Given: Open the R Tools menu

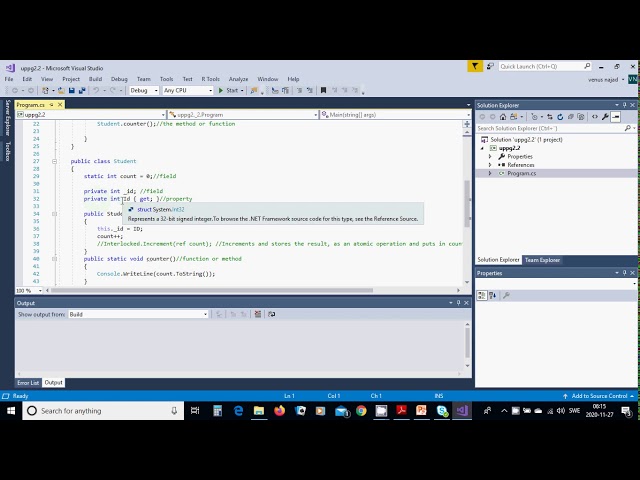Looking at the screenshot, I should (x=210, y=79).
